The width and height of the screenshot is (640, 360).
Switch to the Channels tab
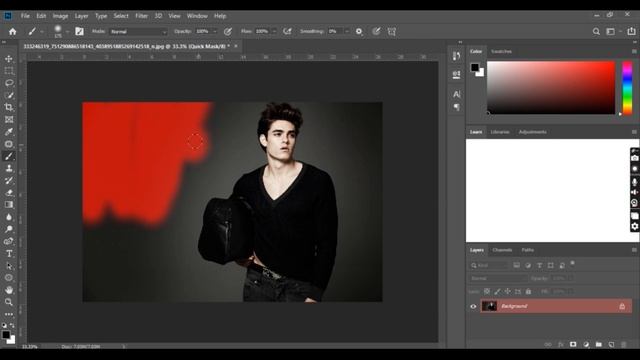click(502, 250)
